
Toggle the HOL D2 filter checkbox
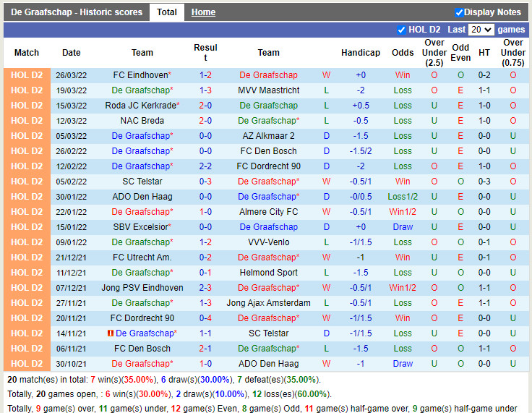[x=401, y=30]
